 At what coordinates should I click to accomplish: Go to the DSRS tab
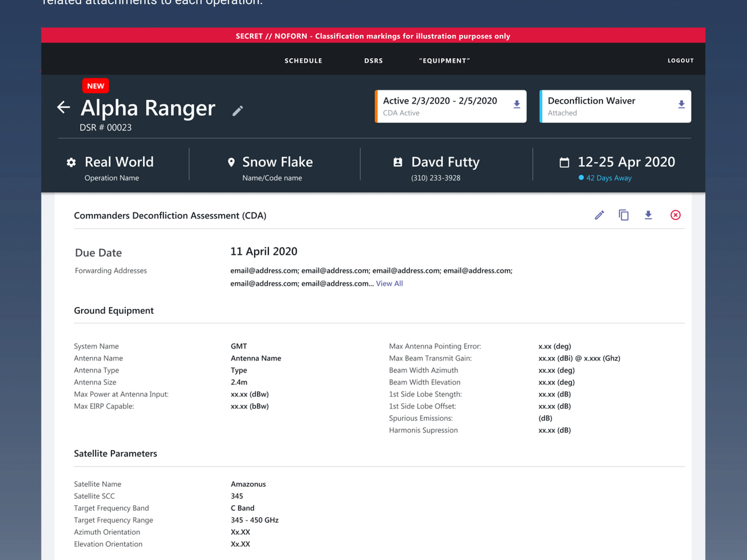click(373, 61)
